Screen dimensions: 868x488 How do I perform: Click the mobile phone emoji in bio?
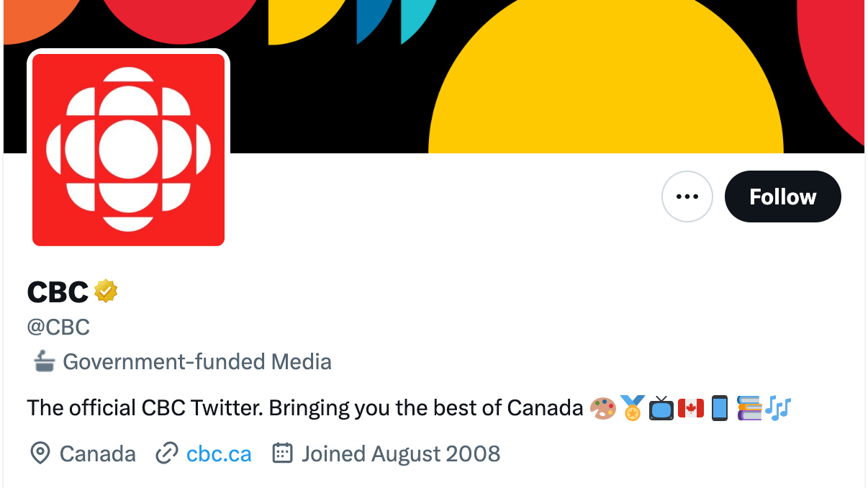tap(719, 408)
